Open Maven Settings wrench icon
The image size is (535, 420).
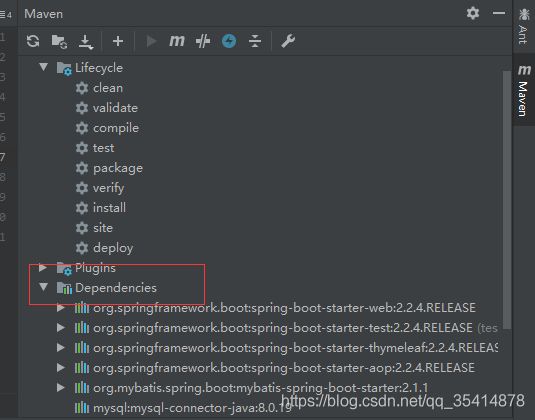(x=288, y=41)
